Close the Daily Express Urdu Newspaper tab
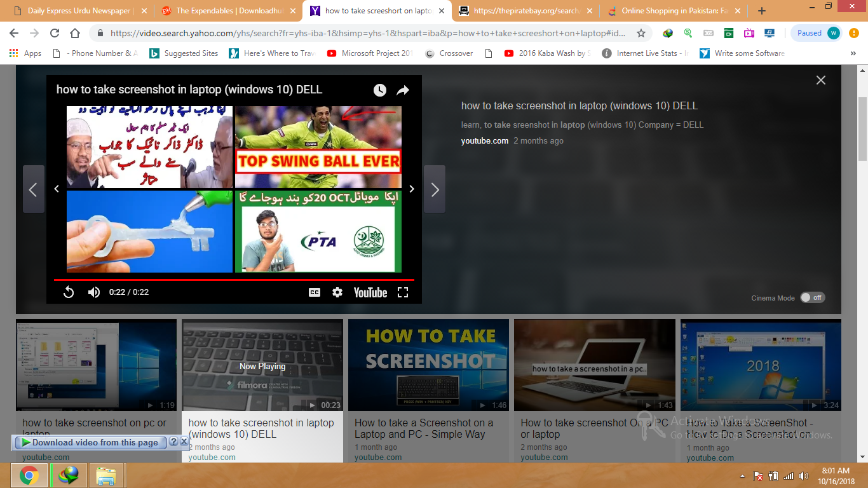The image size is (868, 488). tap(144, 11)
